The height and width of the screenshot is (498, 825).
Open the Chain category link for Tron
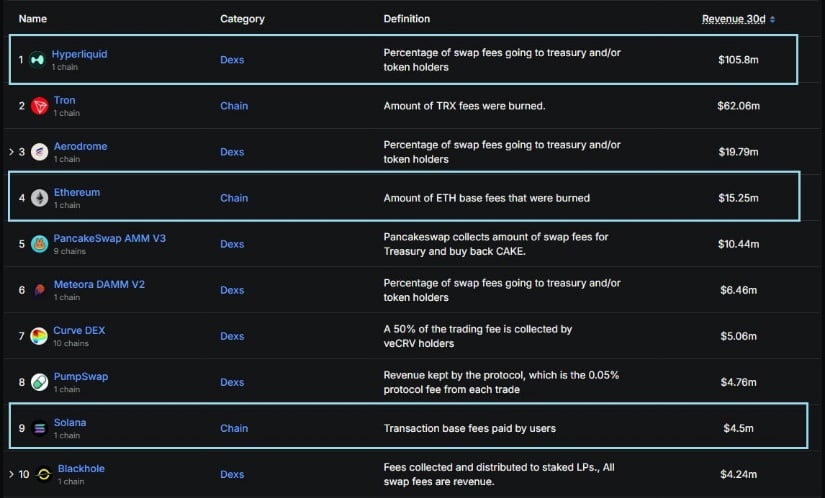(x=234, y=106)
